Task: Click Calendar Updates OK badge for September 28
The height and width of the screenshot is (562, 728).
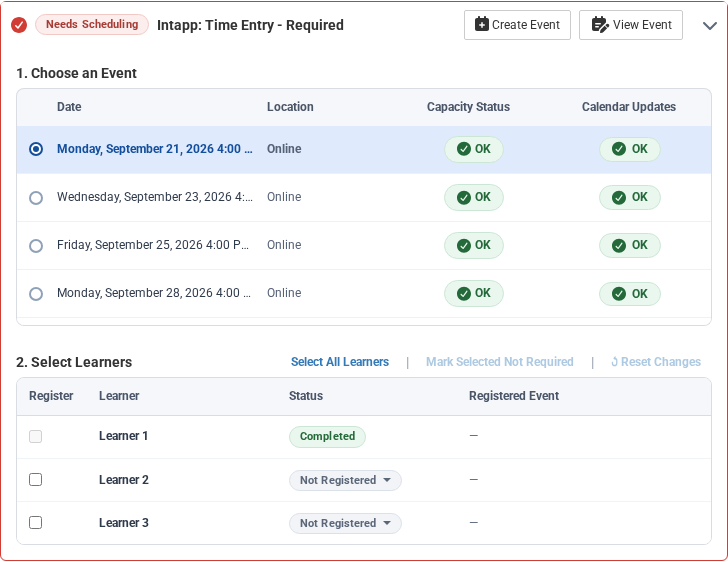Action: pos(630,294)
